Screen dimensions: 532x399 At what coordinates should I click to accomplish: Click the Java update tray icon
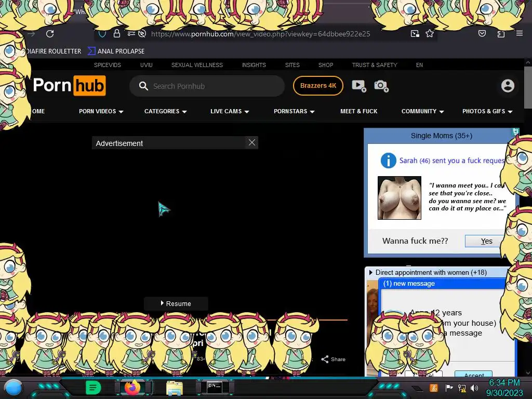click(434, 388)
